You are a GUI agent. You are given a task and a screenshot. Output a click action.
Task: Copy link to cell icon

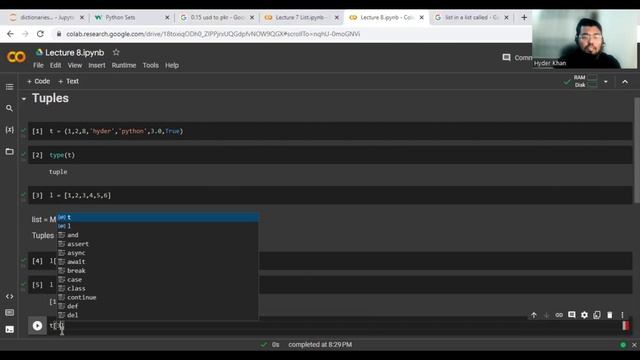[x=559, y=315]
